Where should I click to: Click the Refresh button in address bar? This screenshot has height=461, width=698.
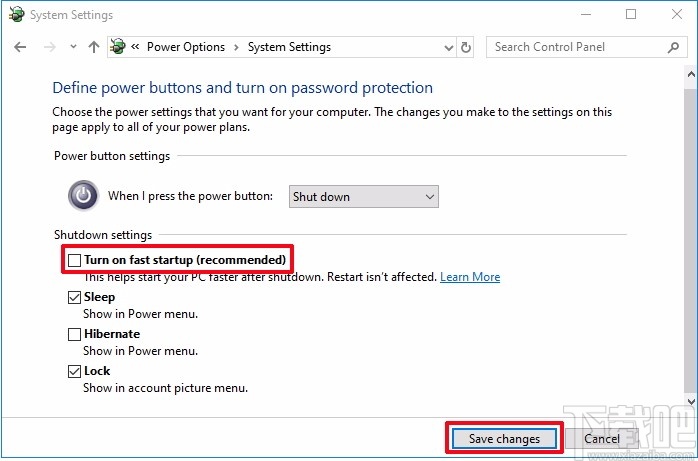pyautogui.click(x=466, y=47)
